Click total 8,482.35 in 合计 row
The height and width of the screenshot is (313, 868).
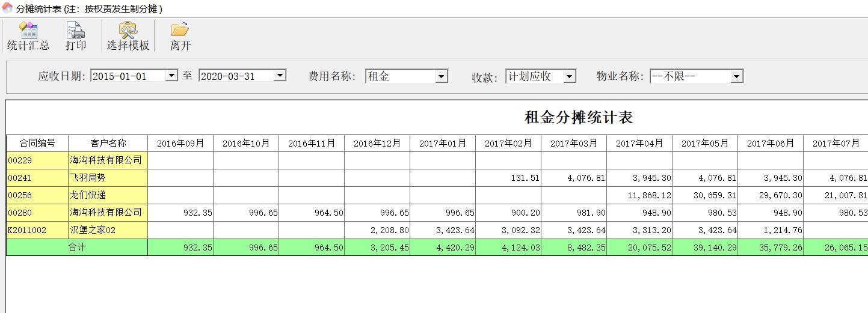pos(574,248)
